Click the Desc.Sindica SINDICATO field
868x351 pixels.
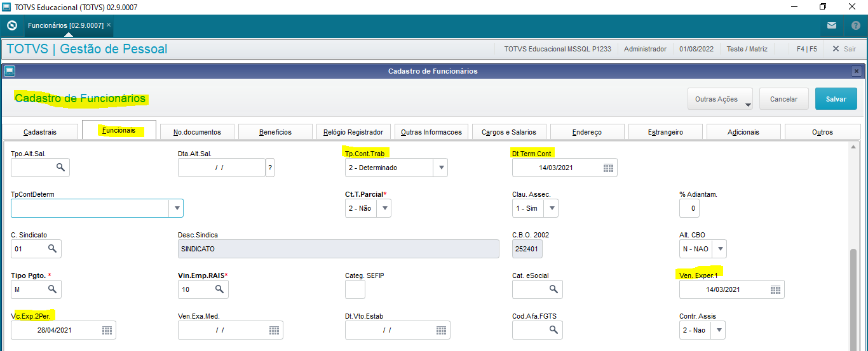click(339, 249)
